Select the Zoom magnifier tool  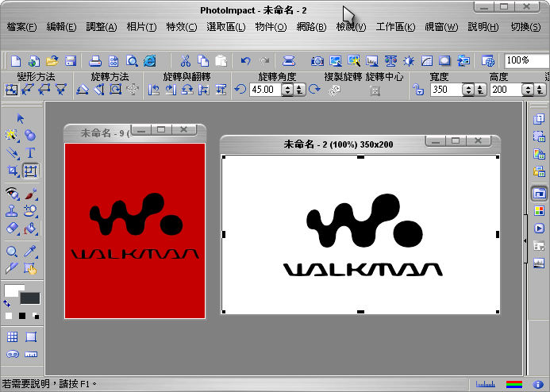[12, 251]
